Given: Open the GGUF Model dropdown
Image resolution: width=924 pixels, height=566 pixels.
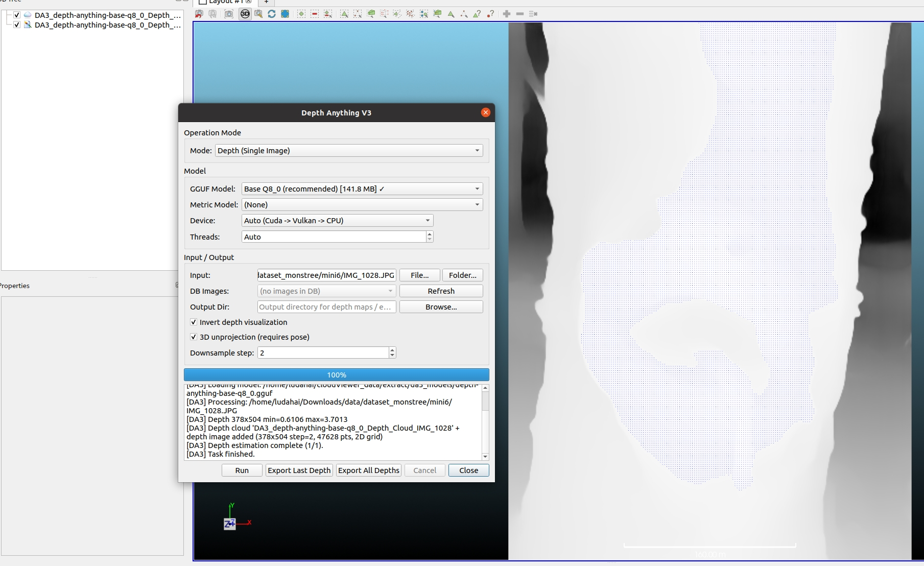Looking at the screenshot, I should click(x=362, y=189).
